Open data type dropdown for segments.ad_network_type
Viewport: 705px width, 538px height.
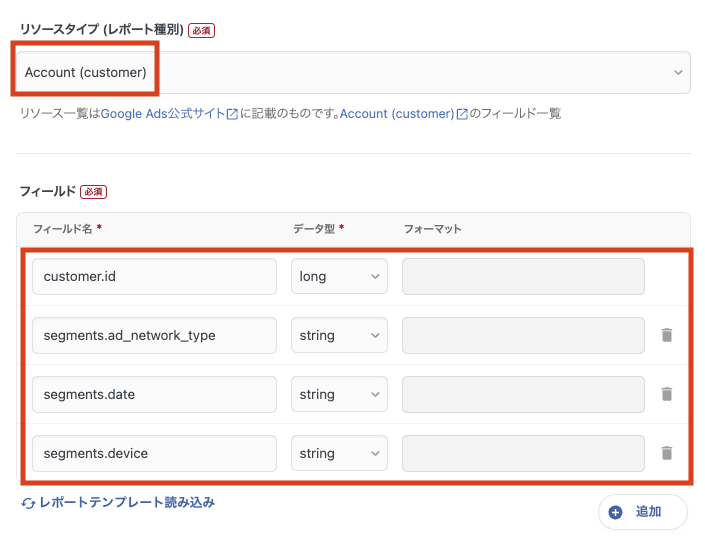[339, 335]
